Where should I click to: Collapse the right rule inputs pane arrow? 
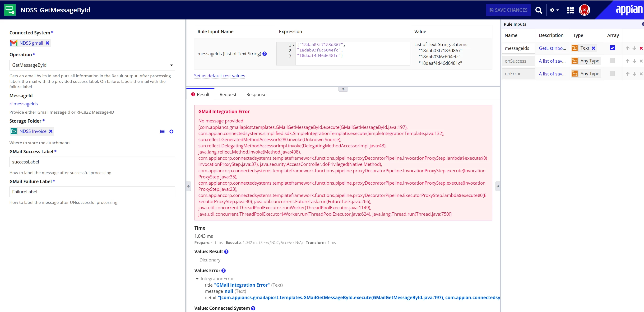click(497, 186)
